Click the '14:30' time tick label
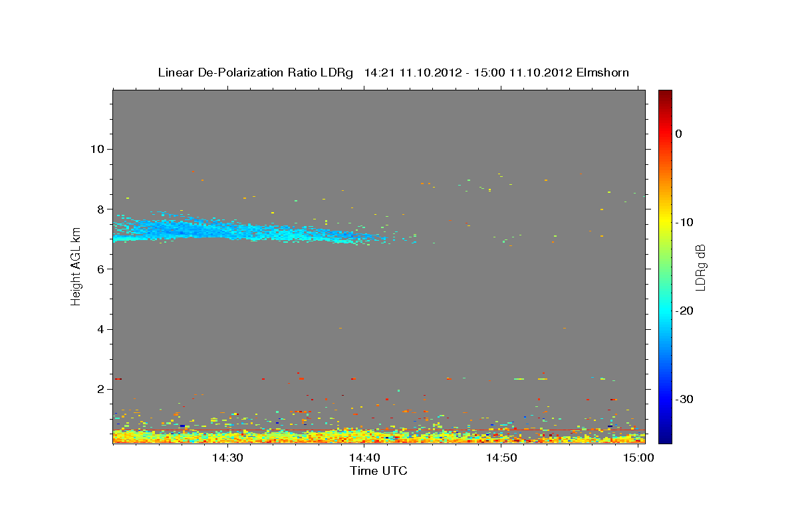Viewport: 798px width, 532px height. (x=227, y=458)
